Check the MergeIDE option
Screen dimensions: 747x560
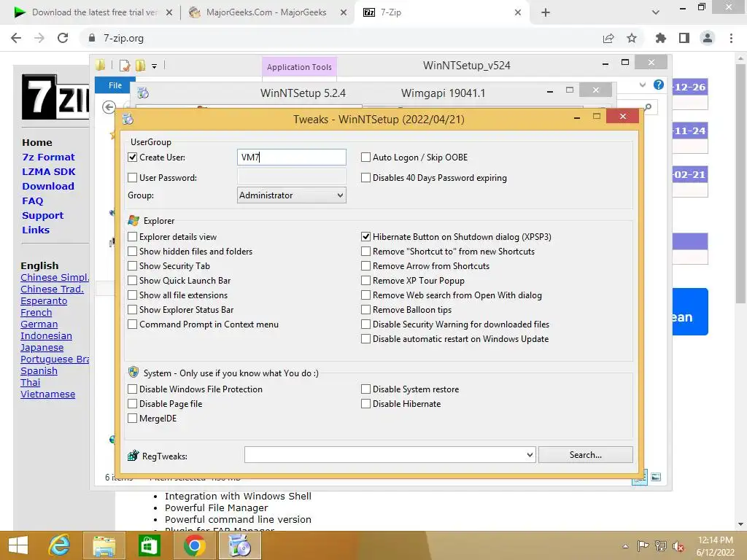pyautogui.click(x=133, y=419)
